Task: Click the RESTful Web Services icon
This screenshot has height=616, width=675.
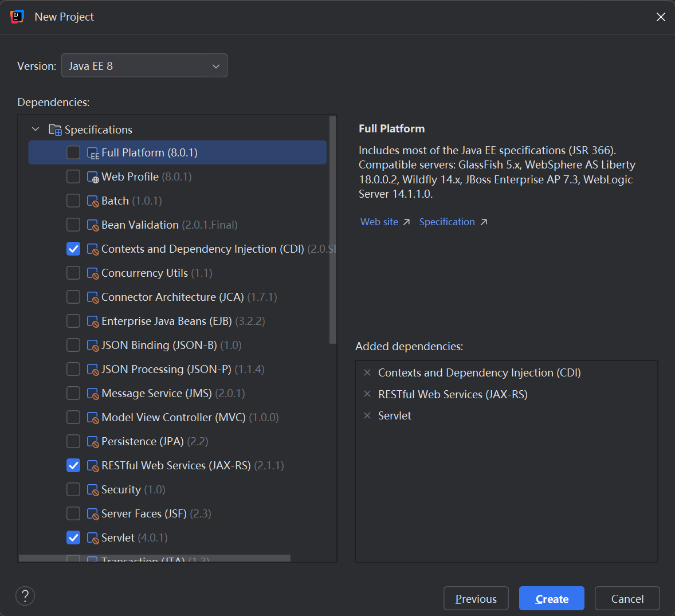Action: pos(93,466)
